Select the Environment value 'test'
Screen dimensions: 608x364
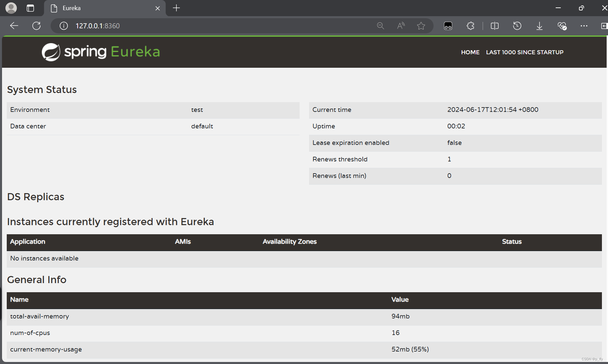tap(197, 110)
